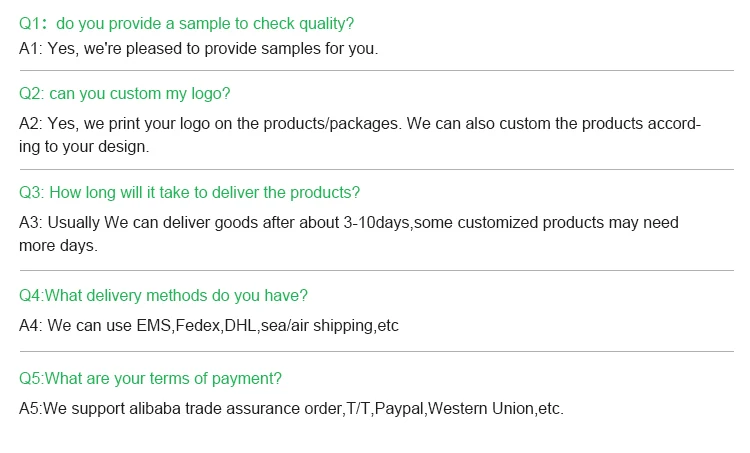Click the Q2 custom logo question
750x453 pixels.
pyautogui.click(x=125, y=94)
